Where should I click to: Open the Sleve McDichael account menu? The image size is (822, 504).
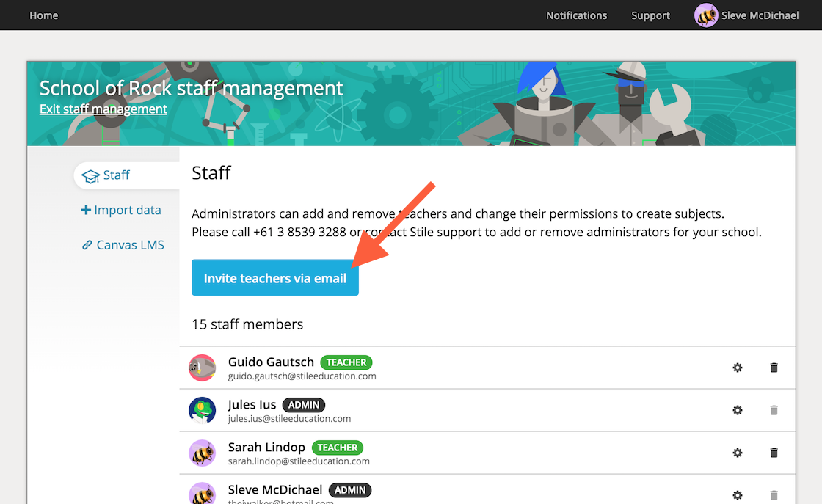click(746, 15)
